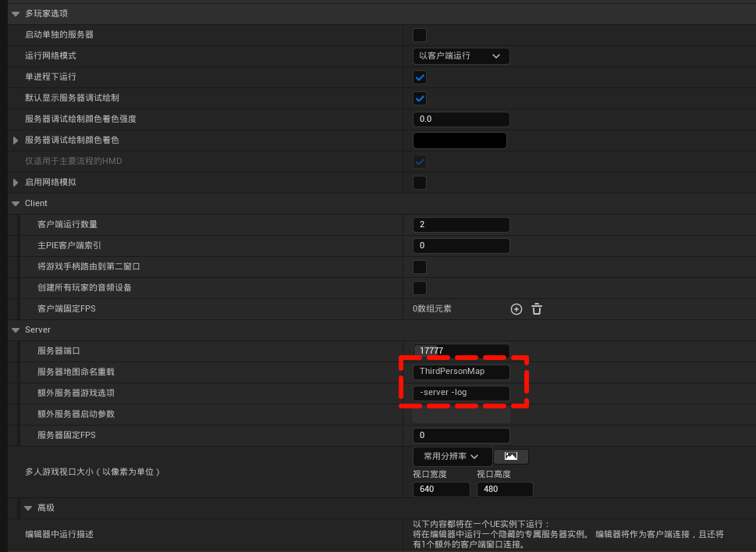Collapse the Server section

(x=16, y=329)
